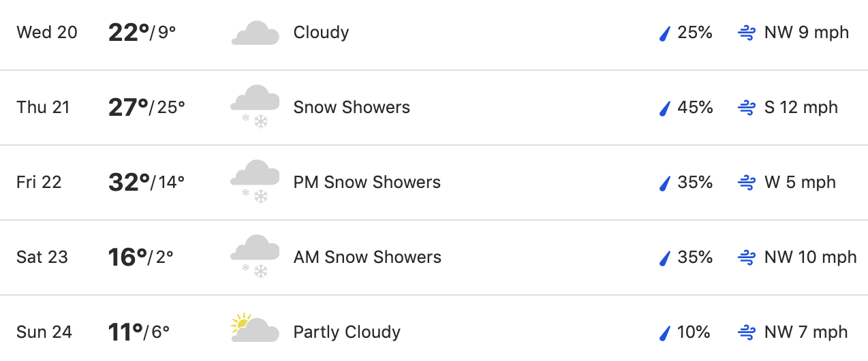
Task: Expand the Wed 20 forecast row
Action: pos(434,33)
